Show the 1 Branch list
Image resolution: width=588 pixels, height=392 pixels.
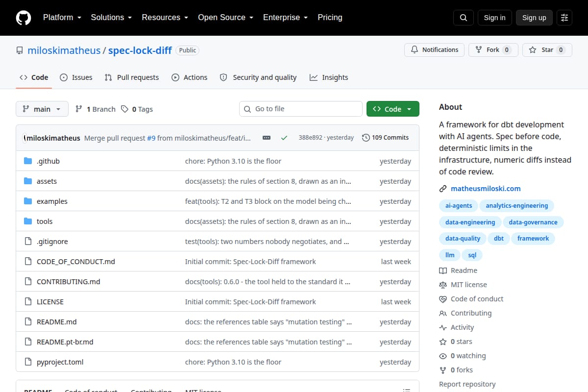tap(95, 109)
